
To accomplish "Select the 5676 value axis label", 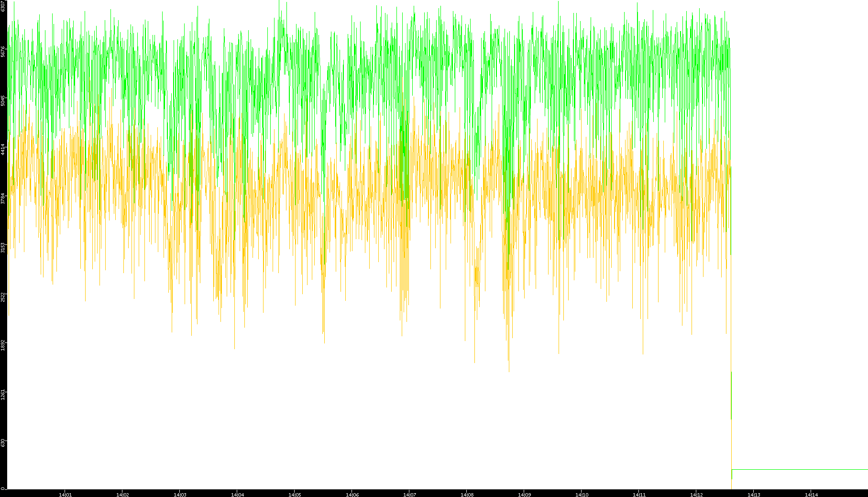I will [3, 52].
